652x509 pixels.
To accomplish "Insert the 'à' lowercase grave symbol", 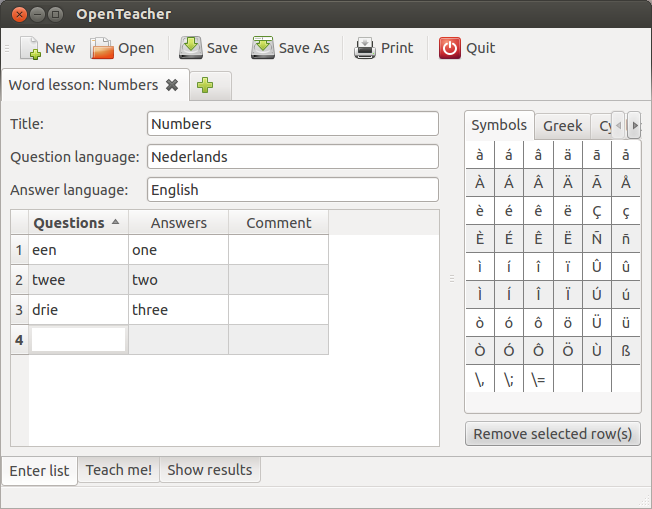I will [x=480, y=155].
